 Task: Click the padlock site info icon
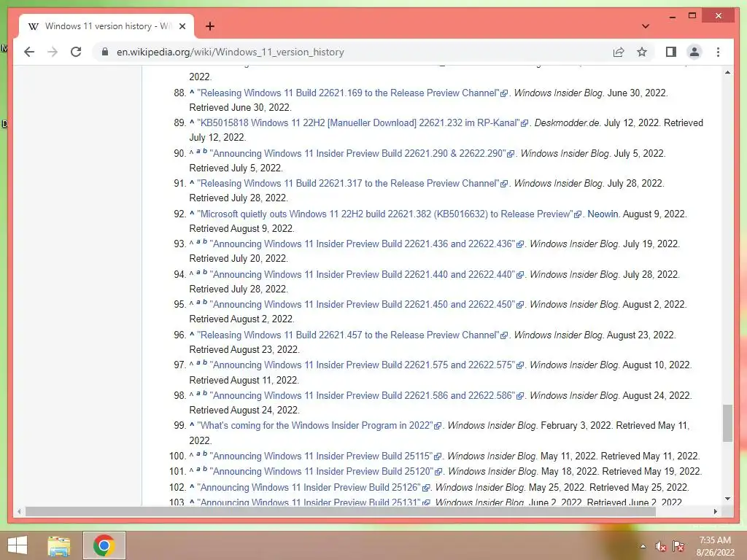click(105, 52)
